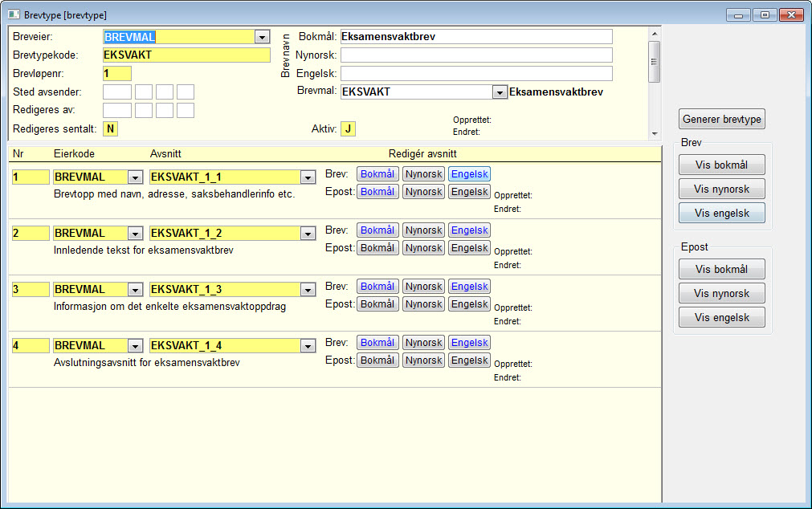Expand the Brevmal EKSVAKT dropdown
The height and width of the screenshot is (509, 812).
tap(500, 92)
